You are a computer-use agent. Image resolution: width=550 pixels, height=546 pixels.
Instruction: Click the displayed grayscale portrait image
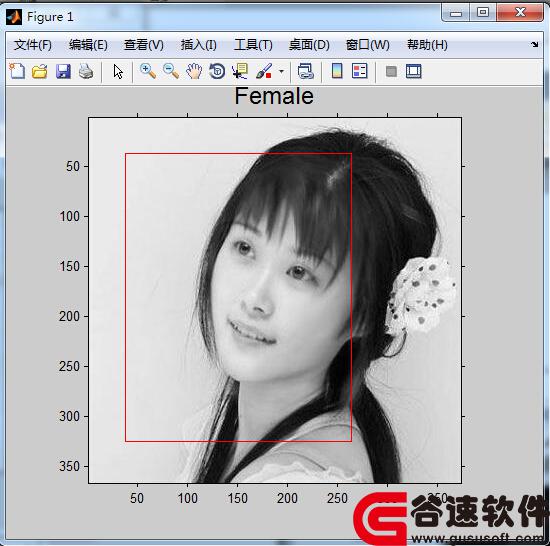(x=275, y=301)
